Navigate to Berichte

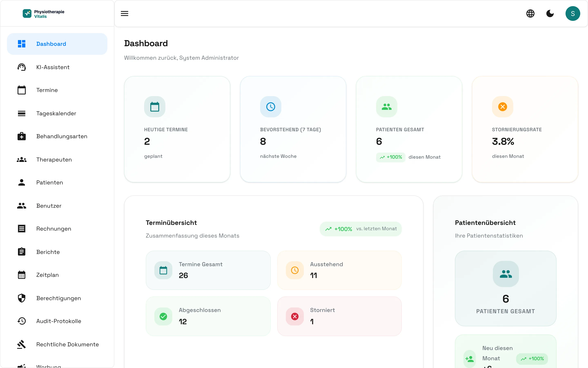57,252
